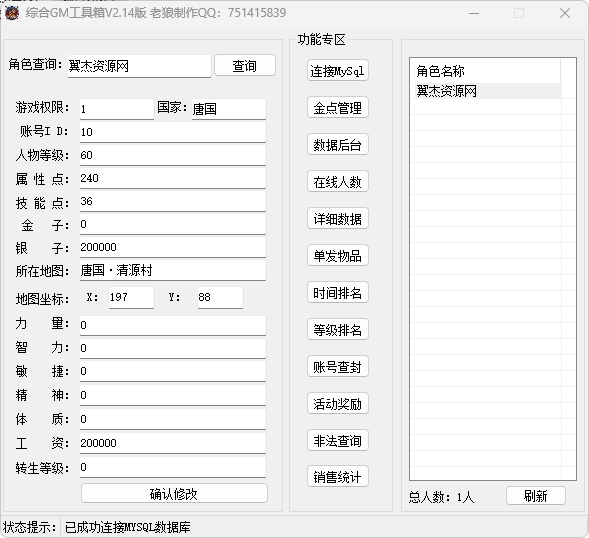The width and height of the screenshot is (589, 538).
Task: Click the 敏捷 agility field
Action: [173, 371]
